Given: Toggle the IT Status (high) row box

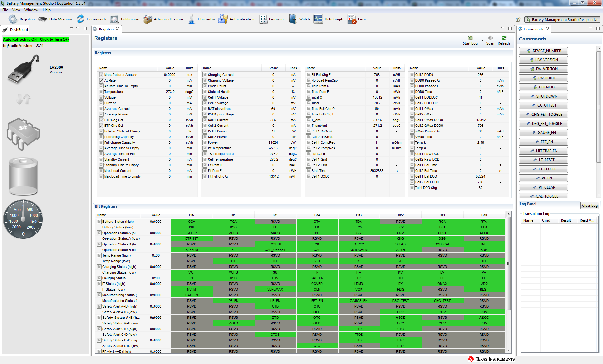Looking at the screenshot, I should coord(99,284).
